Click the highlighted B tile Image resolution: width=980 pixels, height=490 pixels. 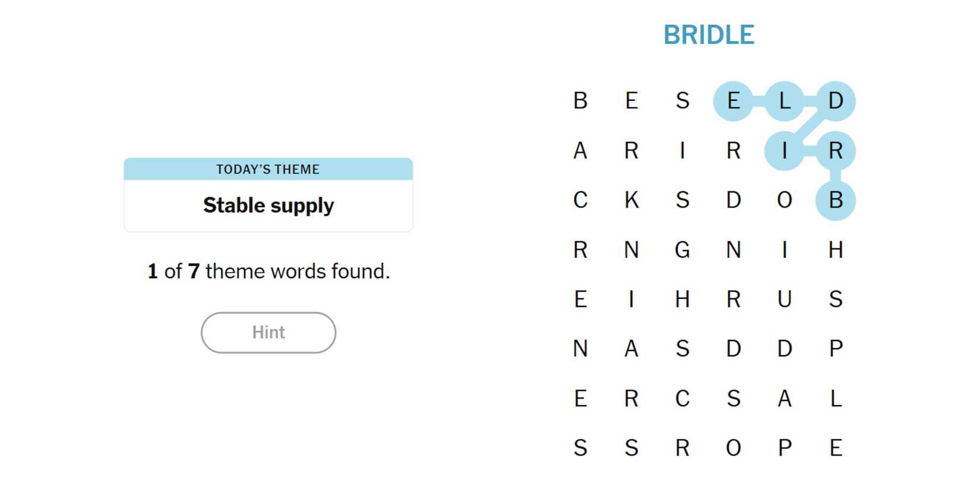[836, 200]
